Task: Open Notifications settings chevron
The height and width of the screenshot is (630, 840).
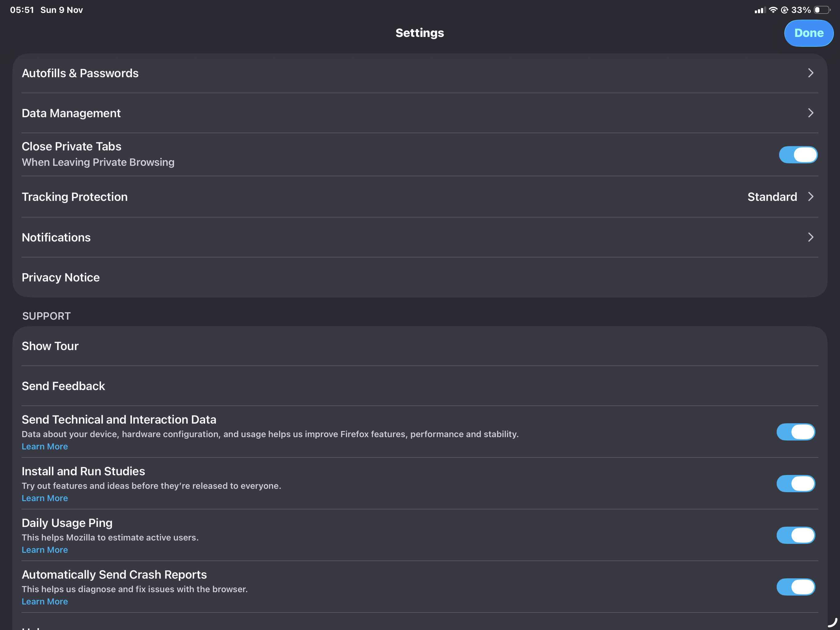Action: click(810, 237)
